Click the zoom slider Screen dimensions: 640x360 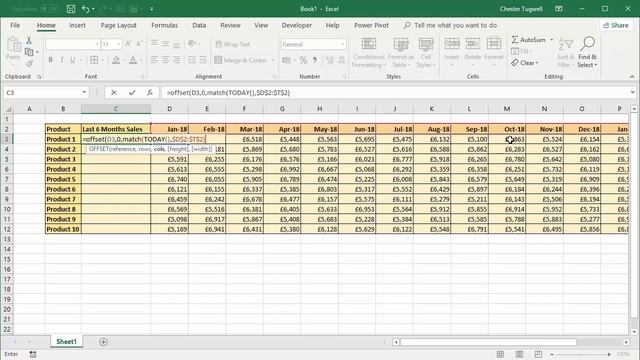(580, 354)
